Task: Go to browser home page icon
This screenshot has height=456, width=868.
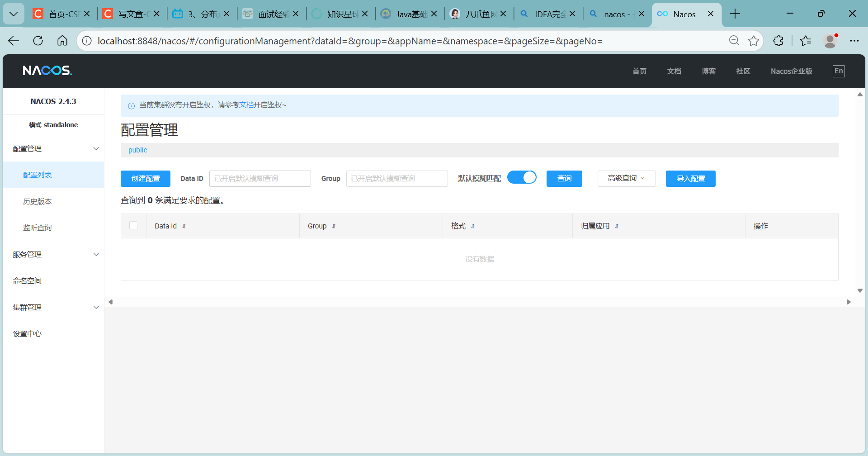Action: [x=62, y=41]
